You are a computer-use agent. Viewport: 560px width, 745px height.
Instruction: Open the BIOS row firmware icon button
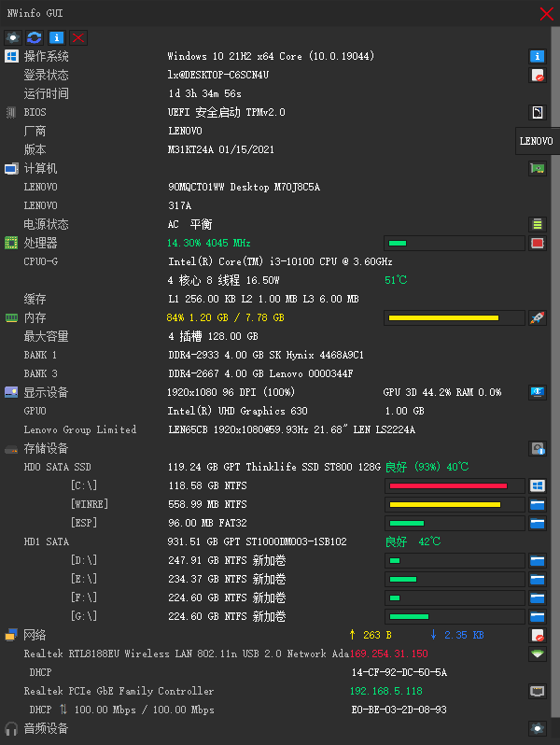[x=538, y=113]
